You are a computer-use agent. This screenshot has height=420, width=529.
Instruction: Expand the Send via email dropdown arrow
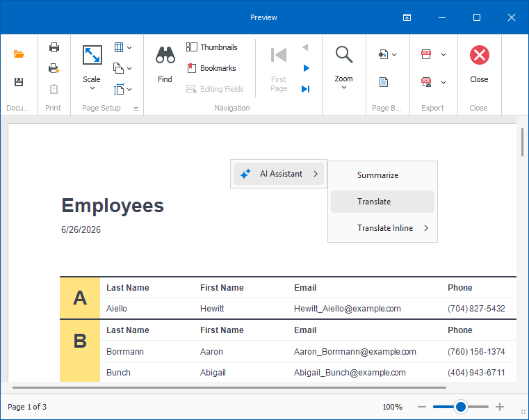(443, 82)
